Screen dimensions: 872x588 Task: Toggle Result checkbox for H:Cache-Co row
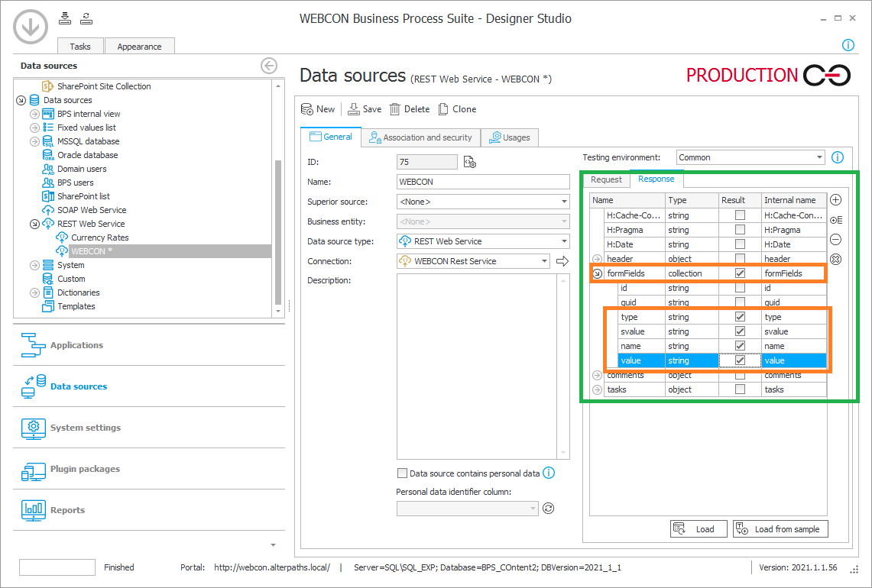tap(740, 215)
